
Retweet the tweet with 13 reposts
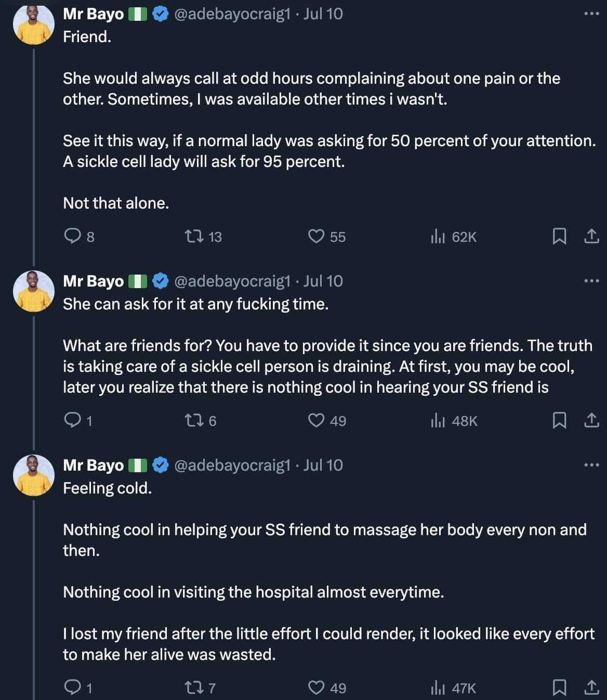194,237
